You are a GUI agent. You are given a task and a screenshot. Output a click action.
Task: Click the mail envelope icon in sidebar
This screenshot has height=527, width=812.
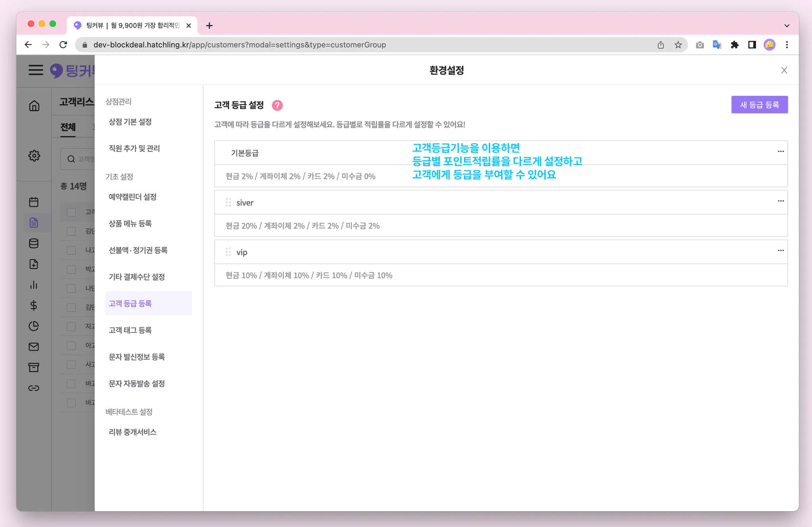pyautogui.click(x=34, y=347)
